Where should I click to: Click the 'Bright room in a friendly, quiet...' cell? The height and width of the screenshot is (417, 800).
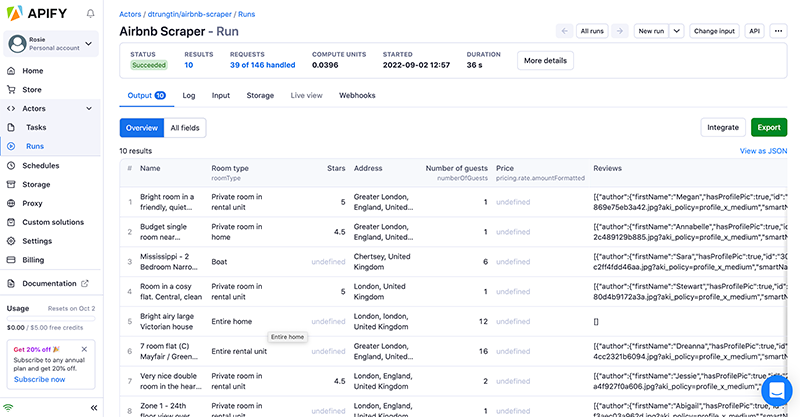pyautogui.click(x=168, y=202)
